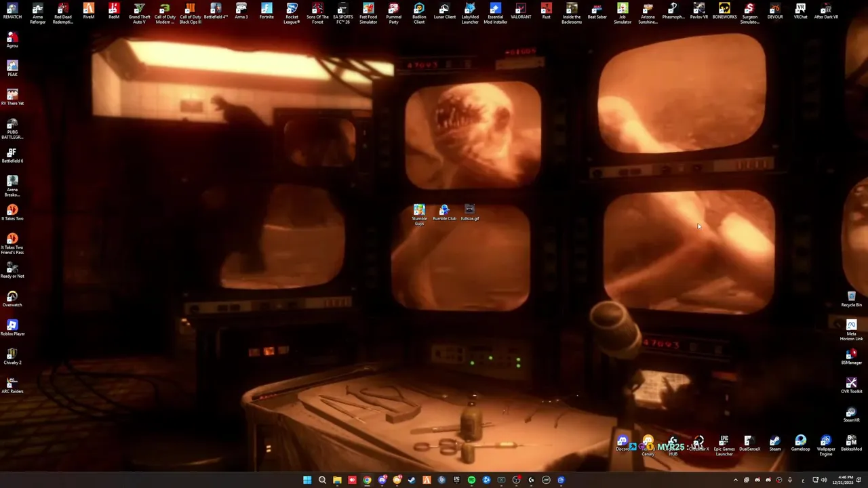Screen dimensions: 868x488
Task: Click the Sons Of The Forest icon
Action: click(317, 13)
